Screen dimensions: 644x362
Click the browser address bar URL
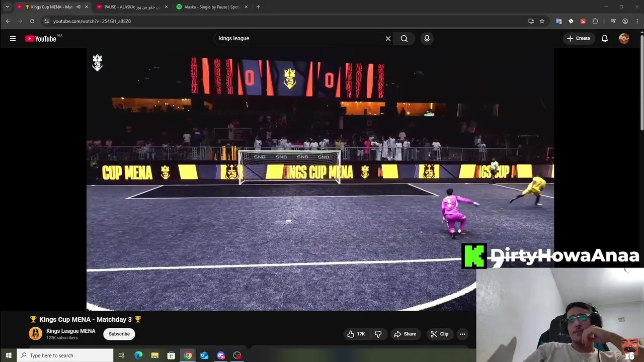click(x=92, y=21)
